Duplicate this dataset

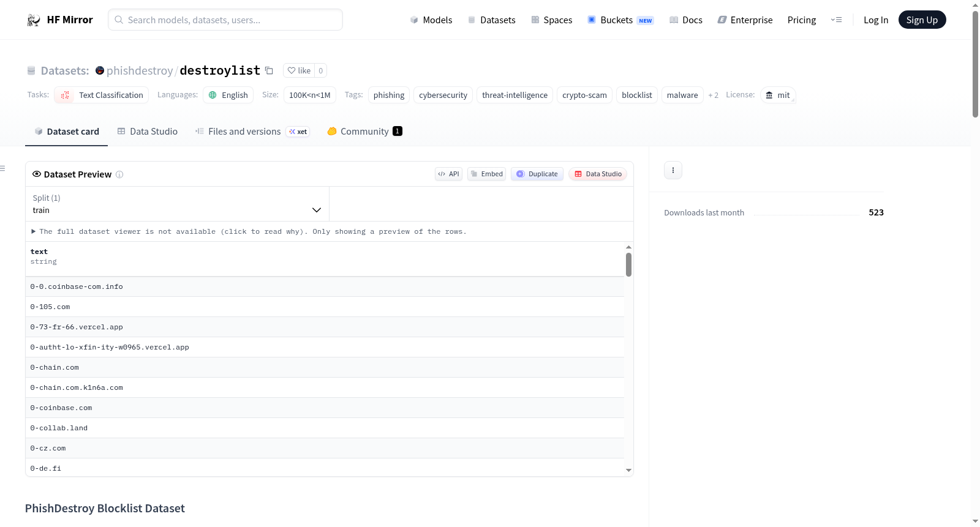(537, 174)
